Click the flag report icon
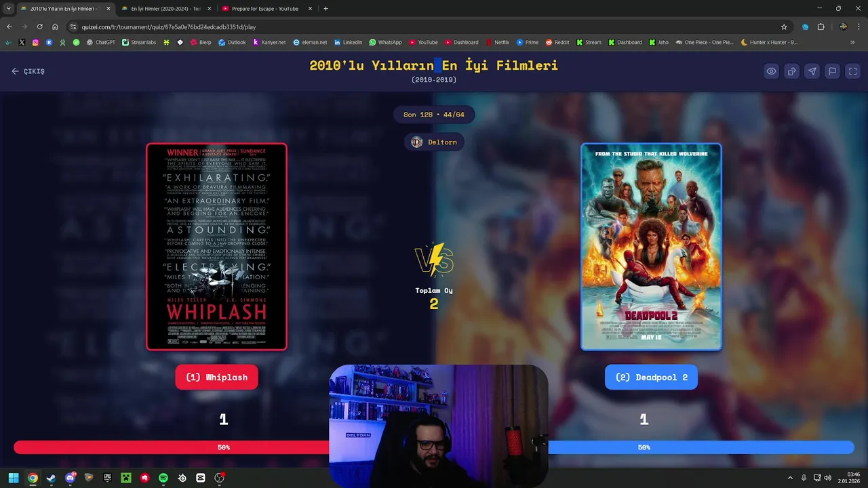 [832, 71]
